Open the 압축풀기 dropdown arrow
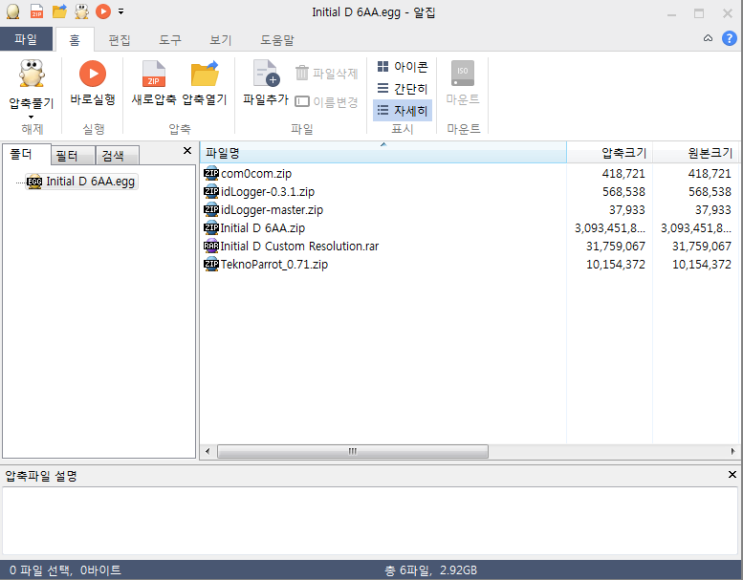The width and height of the screenshot is (743, 580). click(31, 117)
